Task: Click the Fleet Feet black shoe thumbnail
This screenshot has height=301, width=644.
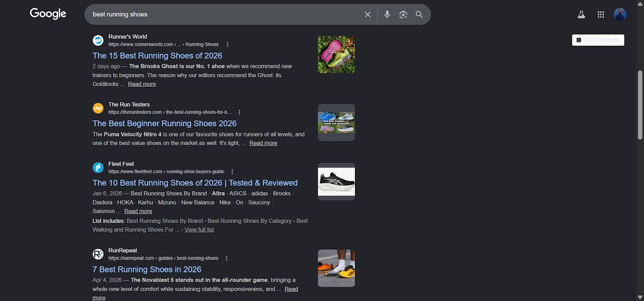Action: [336, 182]
